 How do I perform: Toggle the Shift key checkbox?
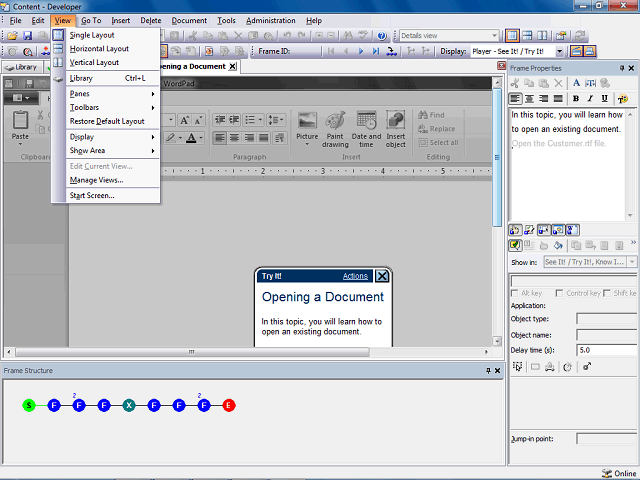[607, 293]
